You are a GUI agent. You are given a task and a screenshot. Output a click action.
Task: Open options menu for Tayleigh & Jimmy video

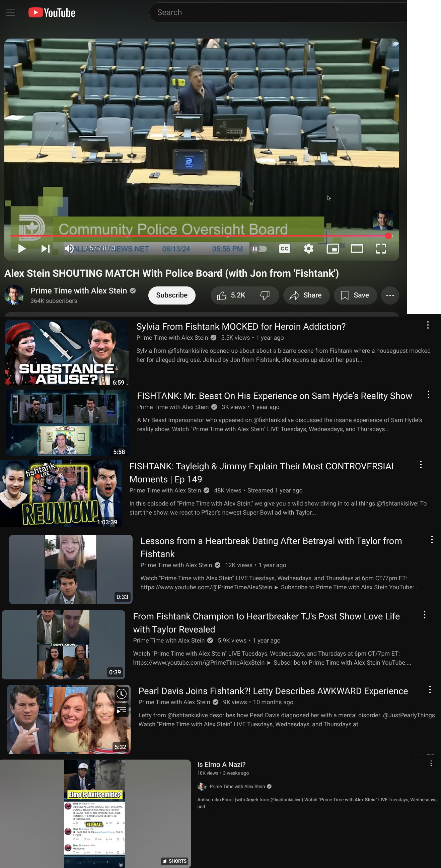tap(421, 465)
